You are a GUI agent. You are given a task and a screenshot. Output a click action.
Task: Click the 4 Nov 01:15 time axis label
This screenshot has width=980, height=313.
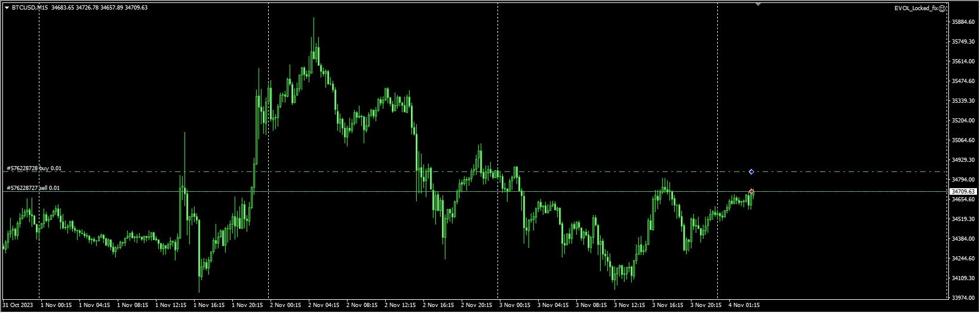744,305
